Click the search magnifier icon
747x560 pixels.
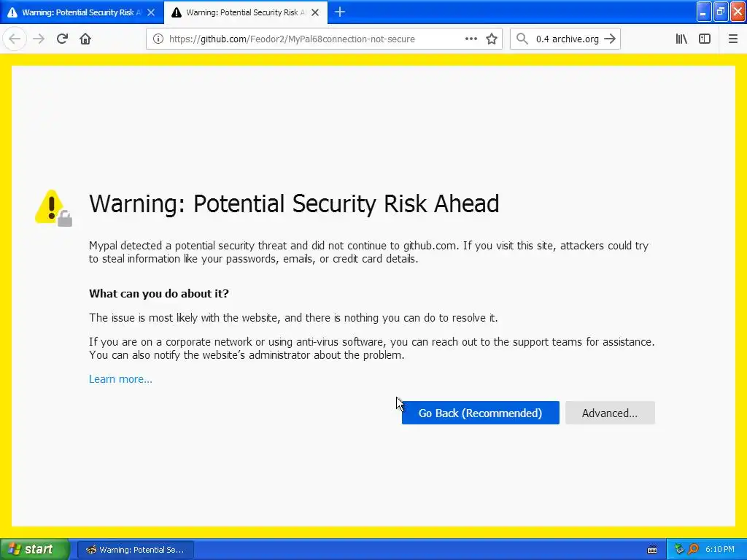click(x=522, y=39)
